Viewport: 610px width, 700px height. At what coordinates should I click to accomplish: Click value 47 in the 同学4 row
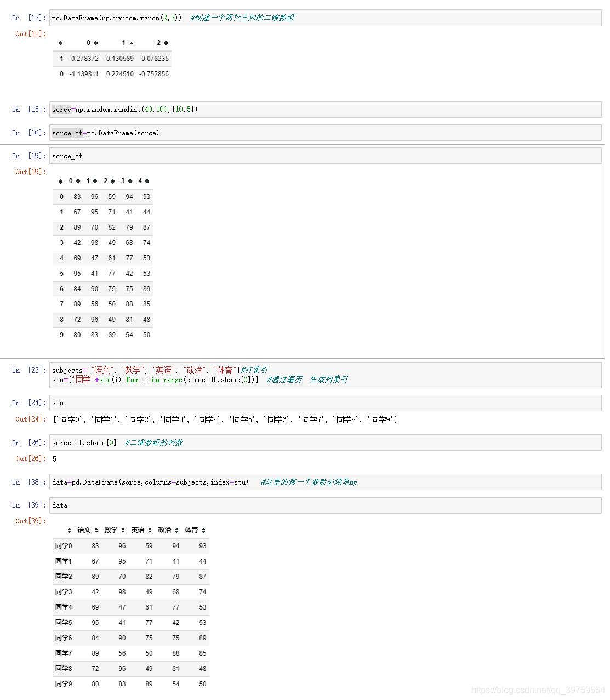pyautogui.click(x=122, y=607)
